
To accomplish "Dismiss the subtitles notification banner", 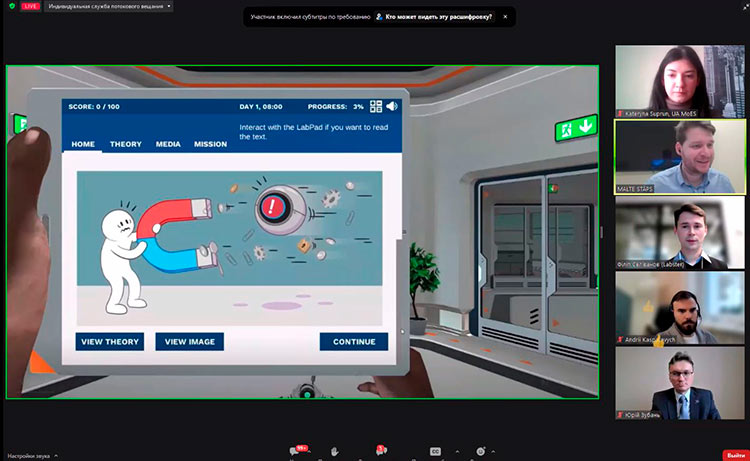I will pyautogui.click(x=505, y=17).
